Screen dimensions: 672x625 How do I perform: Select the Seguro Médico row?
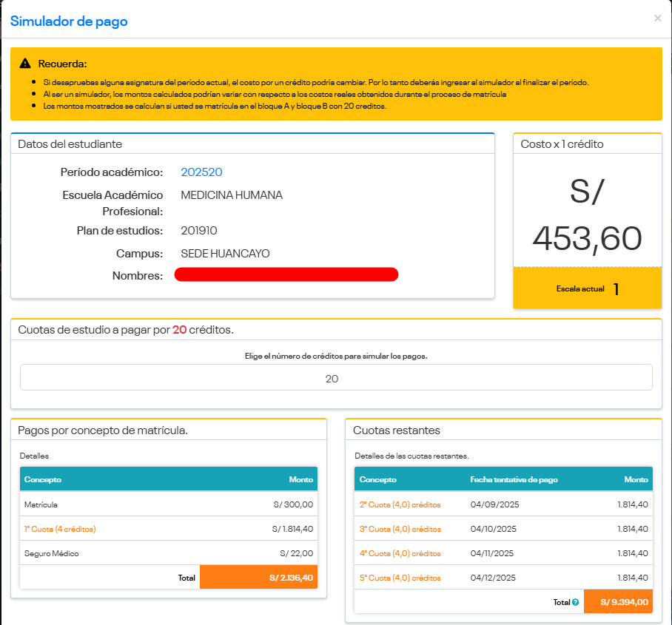coord(168,553)
